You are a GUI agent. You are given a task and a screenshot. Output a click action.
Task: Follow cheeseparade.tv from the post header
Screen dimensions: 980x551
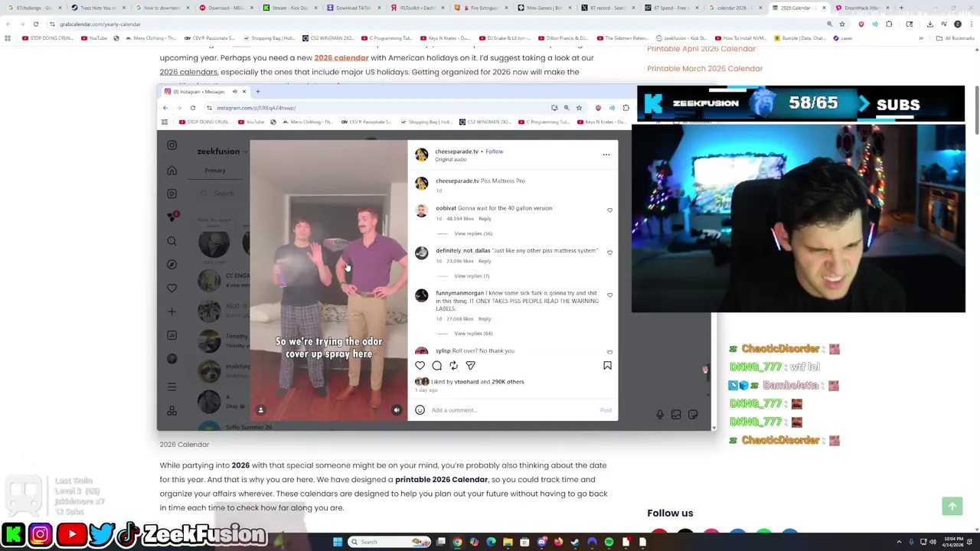point(494,152)
